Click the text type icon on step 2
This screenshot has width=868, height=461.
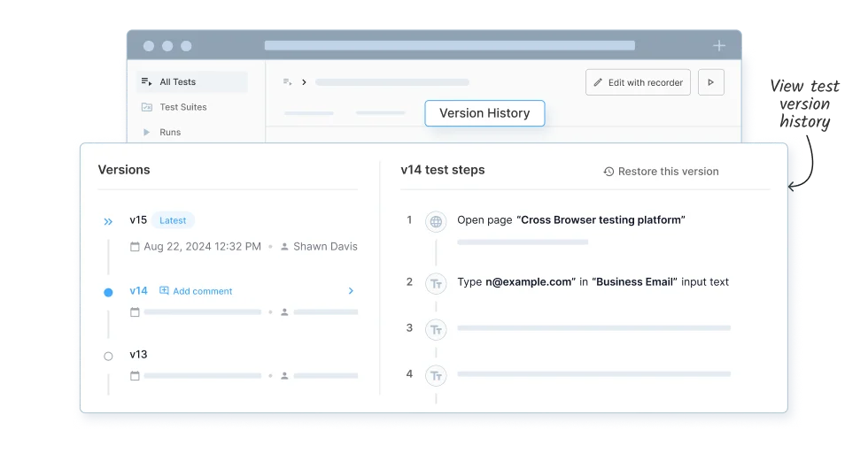pyautogui.click(x=436, y=283)
